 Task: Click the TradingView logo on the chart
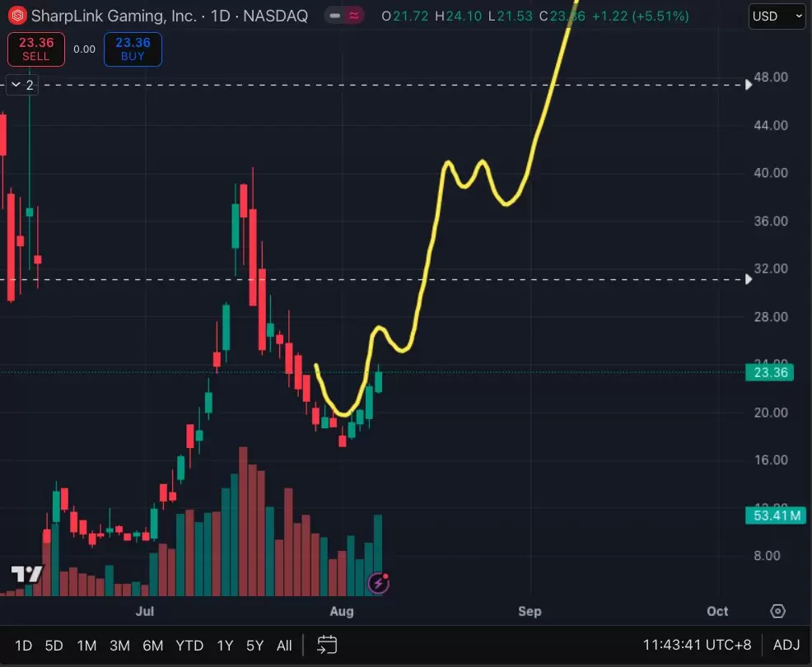[27, 574]
